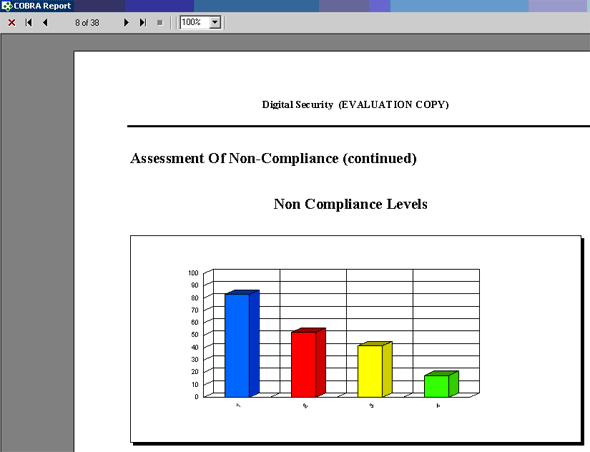Click the category label beneath the blue bar
This screenshot has height=452, width=590.
tap(238, 406)
